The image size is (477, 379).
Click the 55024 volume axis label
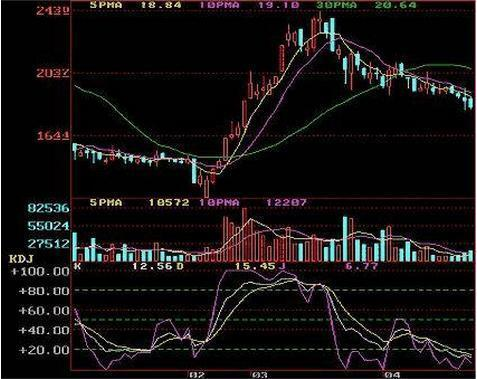[49, 226]
